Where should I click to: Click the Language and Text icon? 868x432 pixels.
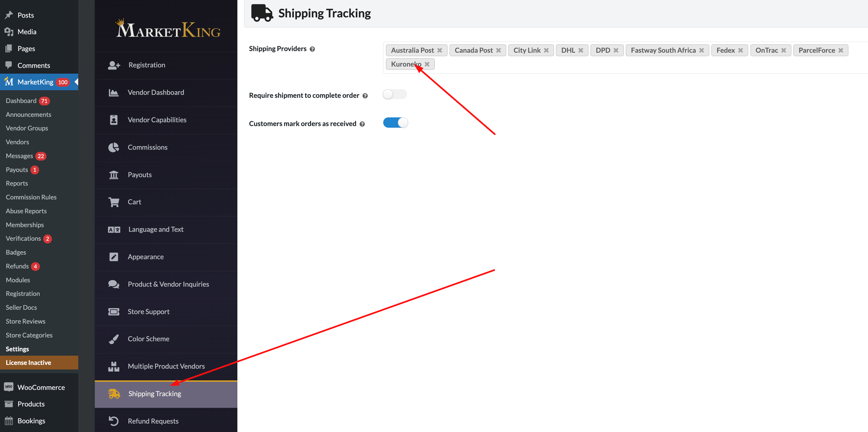(x=114, y=230)
